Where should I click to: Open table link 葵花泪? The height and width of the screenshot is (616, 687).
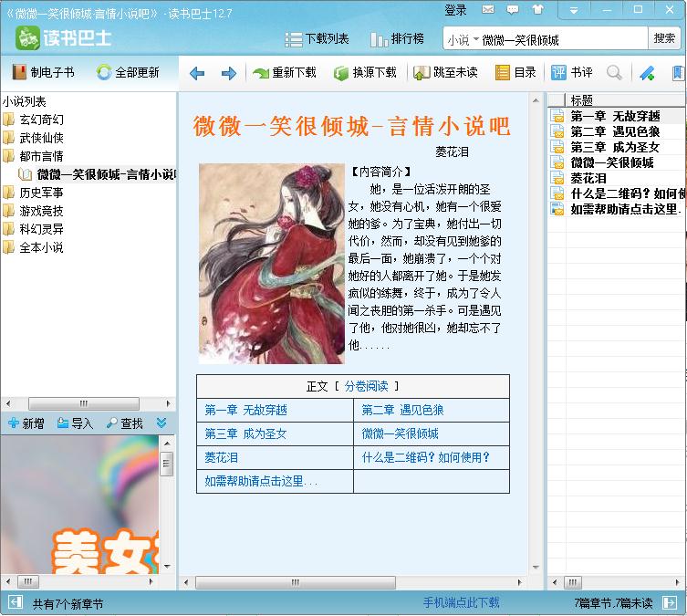tap(222, 457)
